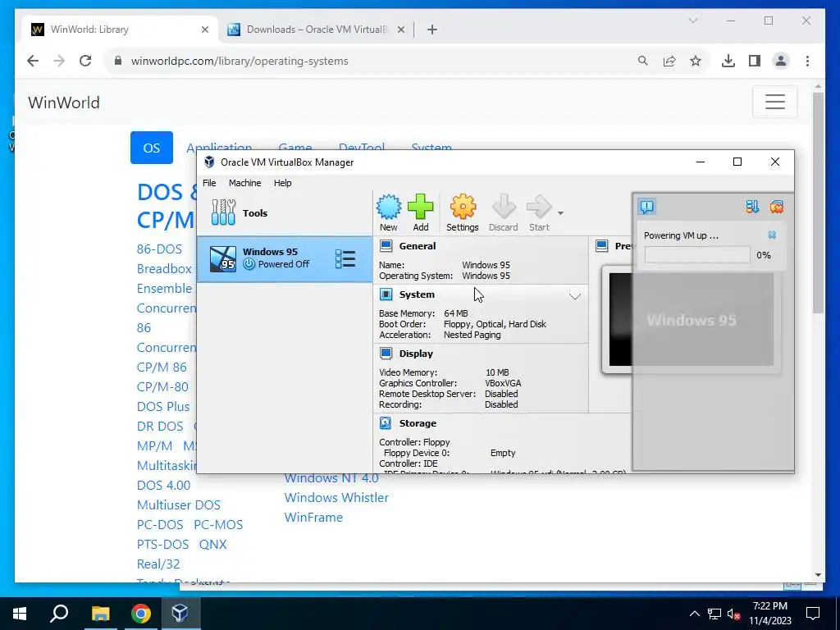
Task: Open the 86-DOS link
Action: (x=159, y=249)
